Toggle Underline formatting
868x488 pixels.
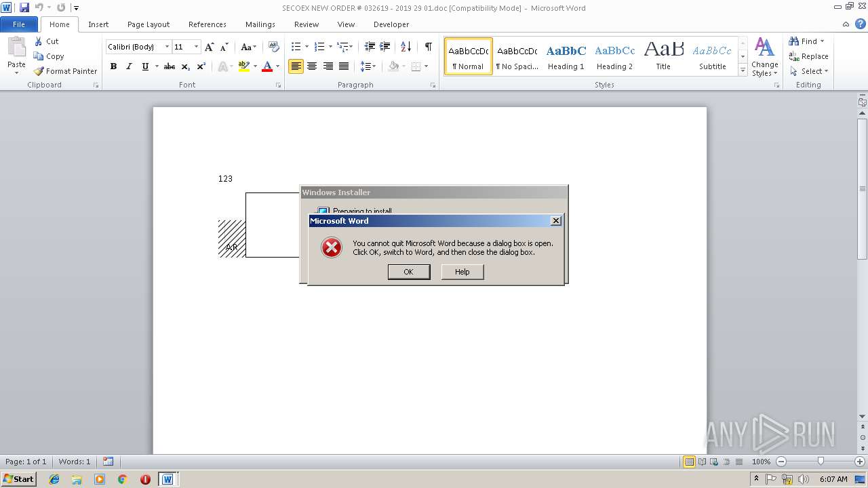(145, 66)
